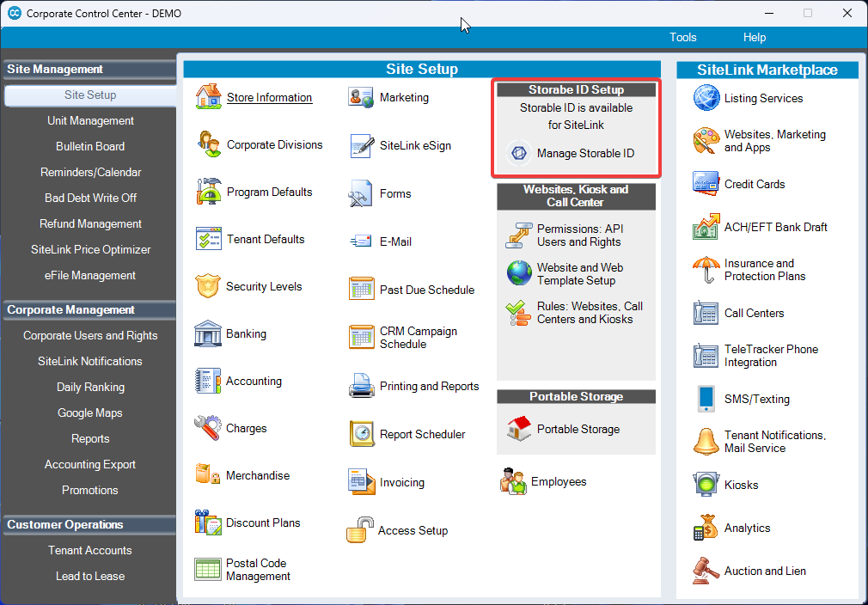
Task: Open the Portable Storage house icon
Action: click(519, 429)
